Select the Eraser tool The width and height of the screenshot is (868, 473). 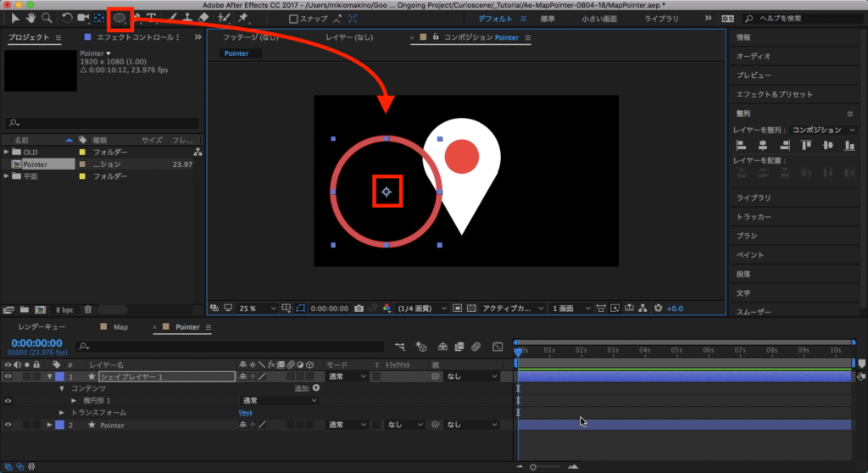tap(203, 17)
